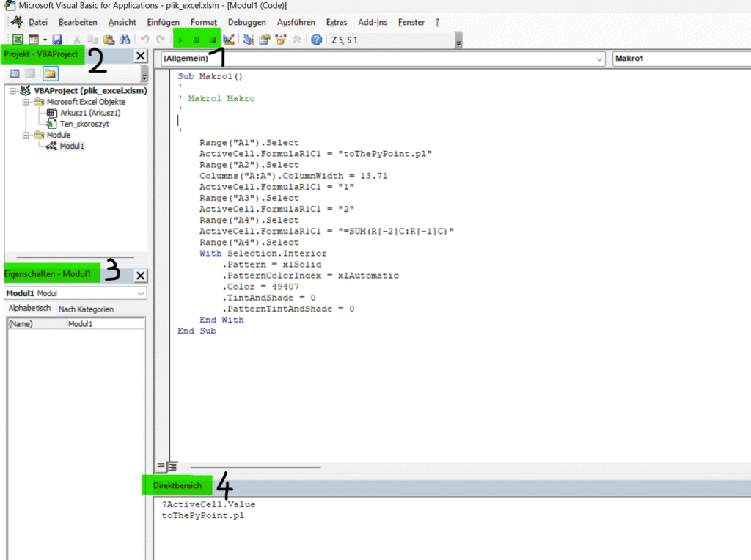Click the Undo arrow icon
751x560 pixels.
(144, 40)
